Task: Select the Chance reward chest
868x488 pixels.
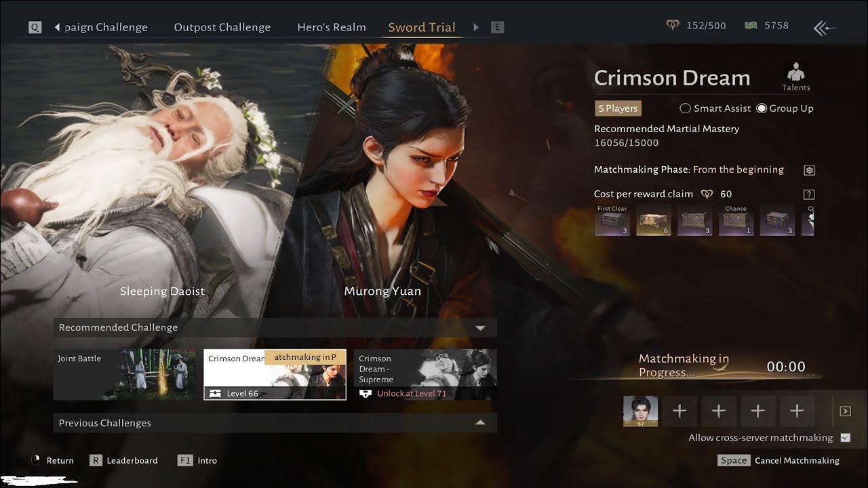Action: click(736, 221)
